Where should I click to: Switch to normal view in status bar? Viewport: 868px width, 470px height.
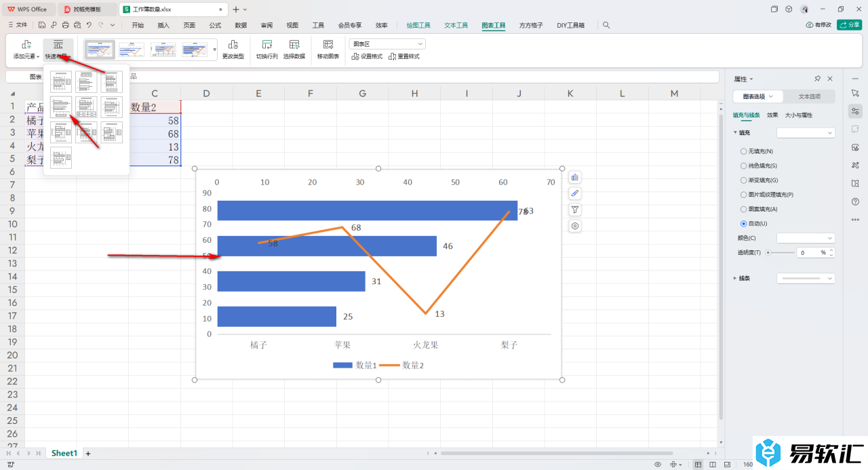tap(698, 465)
